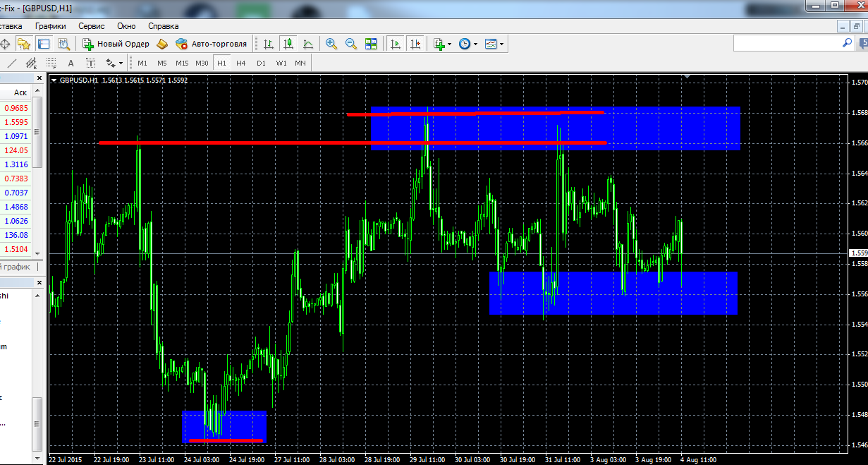
Task: Select the text label 'T' tool
Action: pos(90,63)
